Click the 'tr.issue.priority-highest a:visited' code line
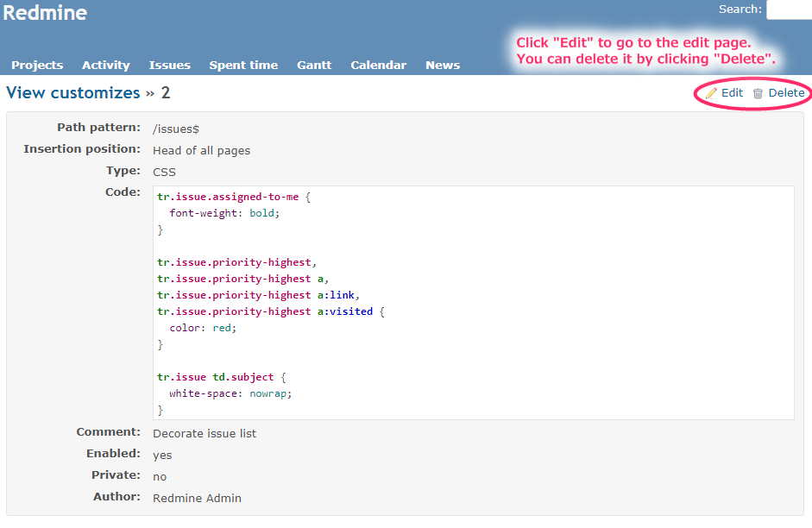The height and width of the screenshot is (528, 812). point(271,311)
